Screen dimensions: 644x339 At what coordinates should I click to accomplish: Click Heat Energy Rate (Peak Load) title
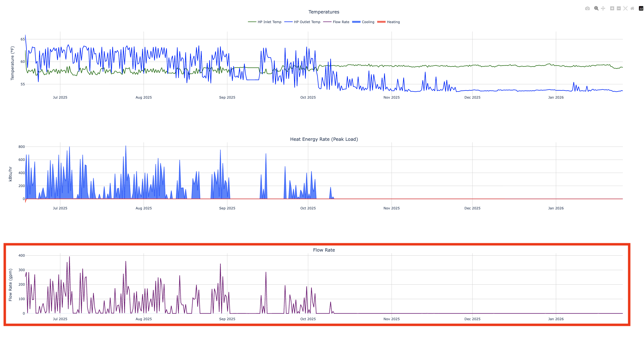click(x=324, y=139)
